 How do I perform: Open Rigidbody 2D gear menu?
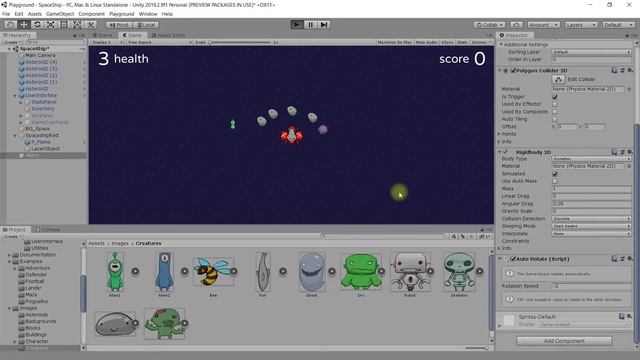(x=630, y=152)
